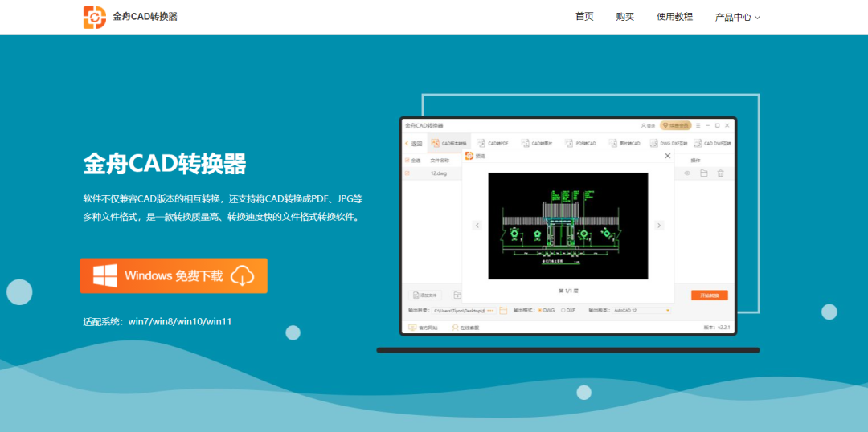Open the hamburger menu in app title bar
Screen dimensions: 868x432
point(698,125)
